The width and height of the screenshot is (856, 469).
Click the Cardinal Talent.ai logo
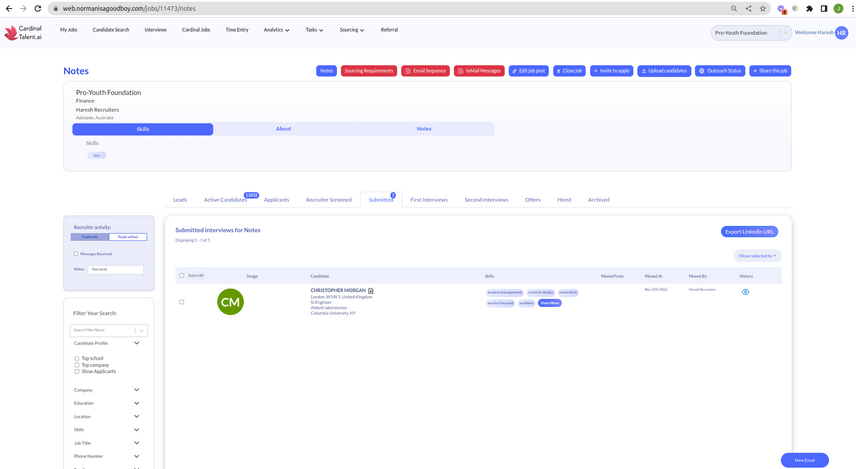[24, 32]
